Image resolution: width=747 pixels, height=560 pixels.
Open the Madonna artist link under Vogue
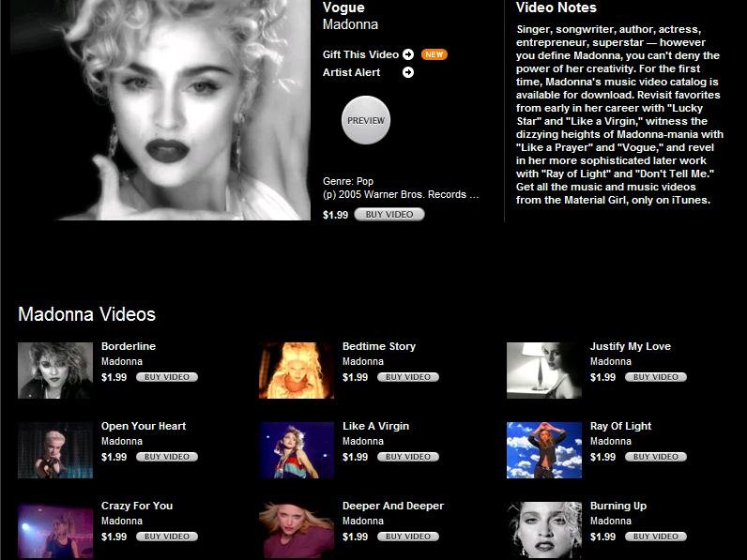(x=350, y=24)
